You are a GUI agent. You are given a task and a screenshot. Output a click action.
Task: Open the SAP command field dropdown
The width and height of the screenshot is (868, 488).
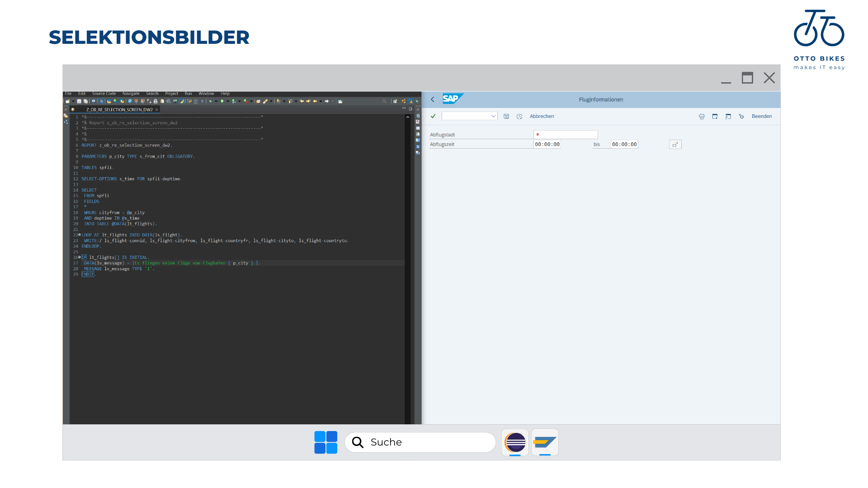pos(493,116)
